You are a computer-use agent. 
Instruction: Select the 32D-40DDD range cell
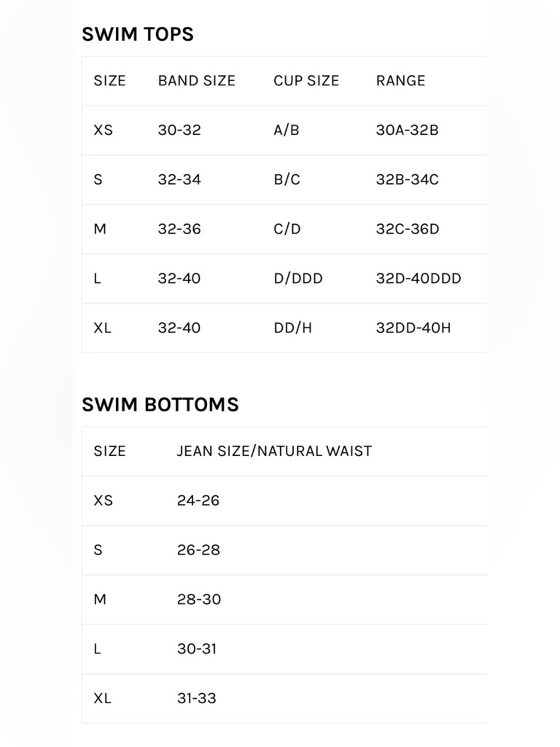point(418,278)
